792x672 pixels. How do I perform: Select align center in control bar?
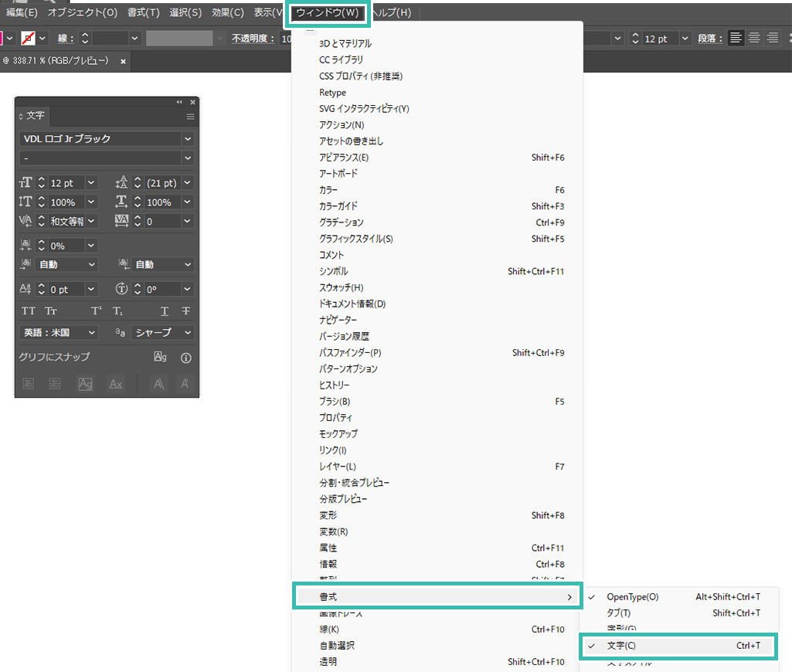[x=754, y=38]
